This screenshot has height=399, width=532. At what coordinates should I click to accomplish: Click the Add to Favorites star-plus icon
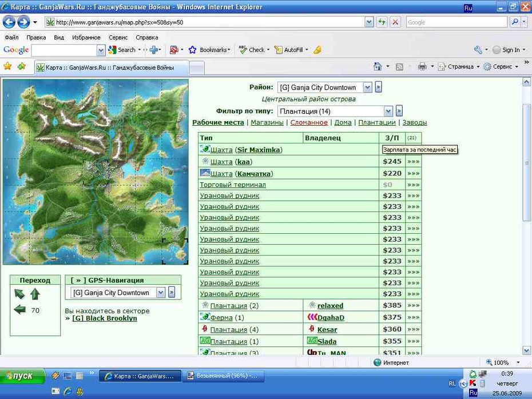pyautogui.click(x=22, y=66)
